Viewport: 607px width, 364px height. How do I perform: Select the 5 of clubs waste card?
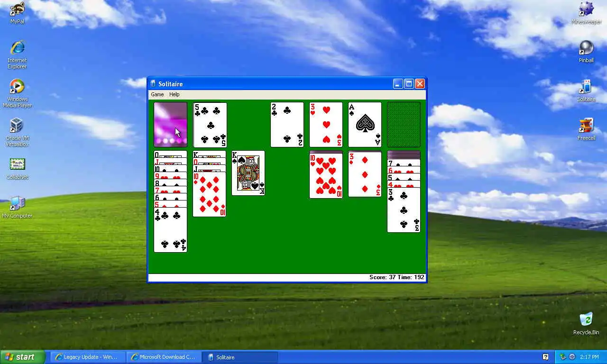pyautogui.click(x=210, y=125)
